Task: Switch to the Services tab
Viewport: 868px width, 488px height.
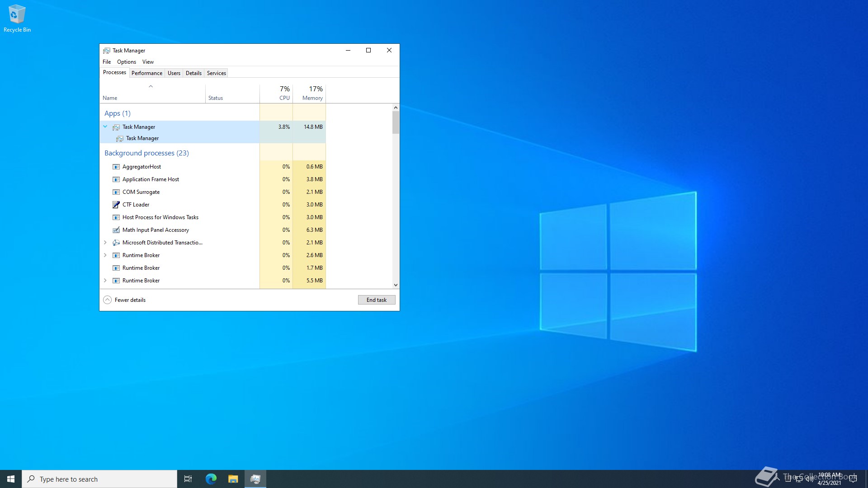Action: click(217, 73)
